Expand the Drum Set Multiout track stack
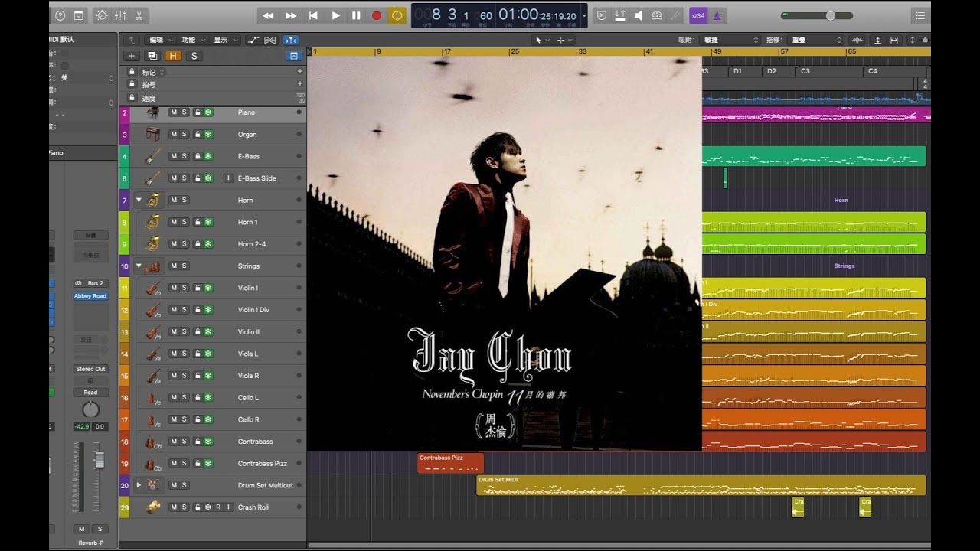 (139, 485)
